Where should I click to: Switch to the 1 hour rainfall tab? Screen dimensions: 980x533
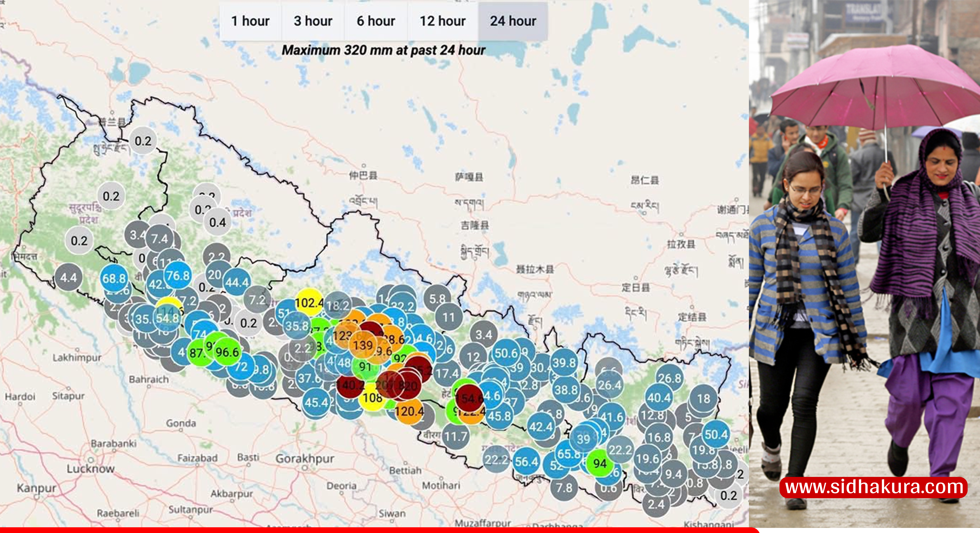pos(250,21)
